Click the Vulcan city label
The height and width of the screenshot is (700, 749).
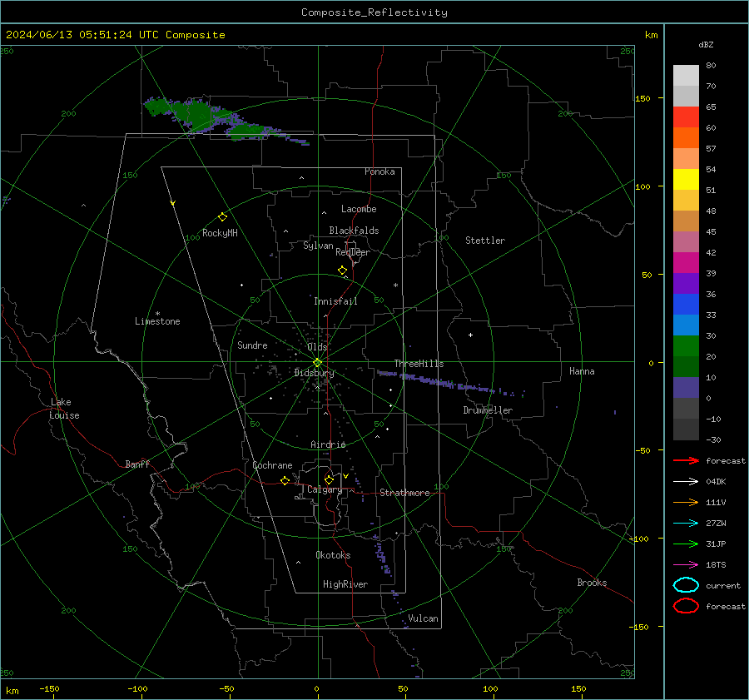[x=423, y=618]
